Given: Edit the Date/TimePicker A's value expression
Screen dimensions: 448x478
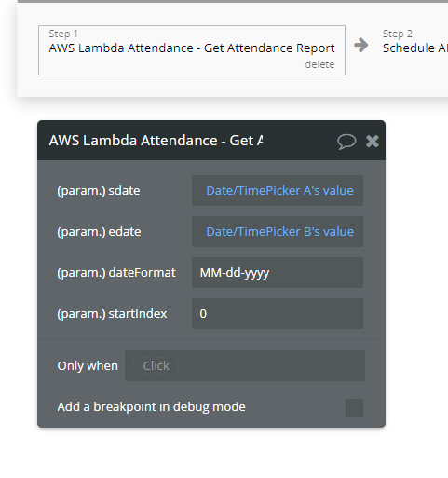Looking at the screenshot, I should (279, 190).
